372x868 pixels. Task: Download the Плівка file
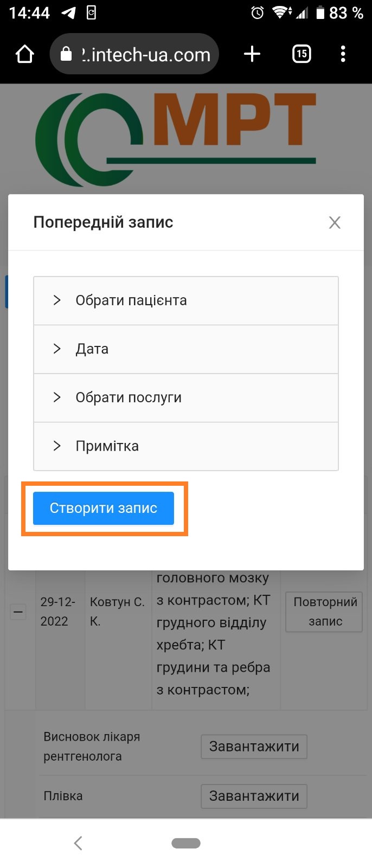point(254,796)
